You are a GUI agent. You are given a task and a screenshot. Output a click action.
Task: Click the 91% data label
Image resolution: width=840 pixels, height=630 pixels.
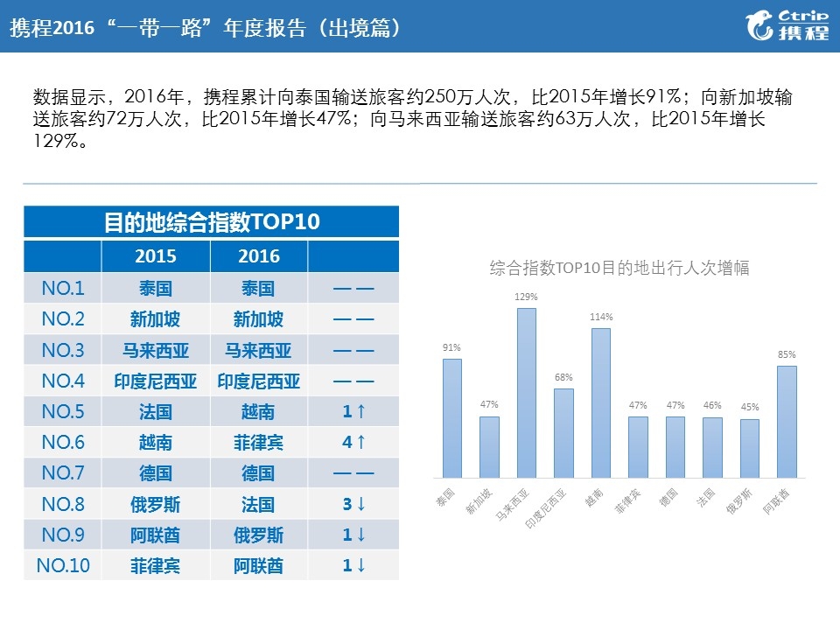(x=451, y=347)
